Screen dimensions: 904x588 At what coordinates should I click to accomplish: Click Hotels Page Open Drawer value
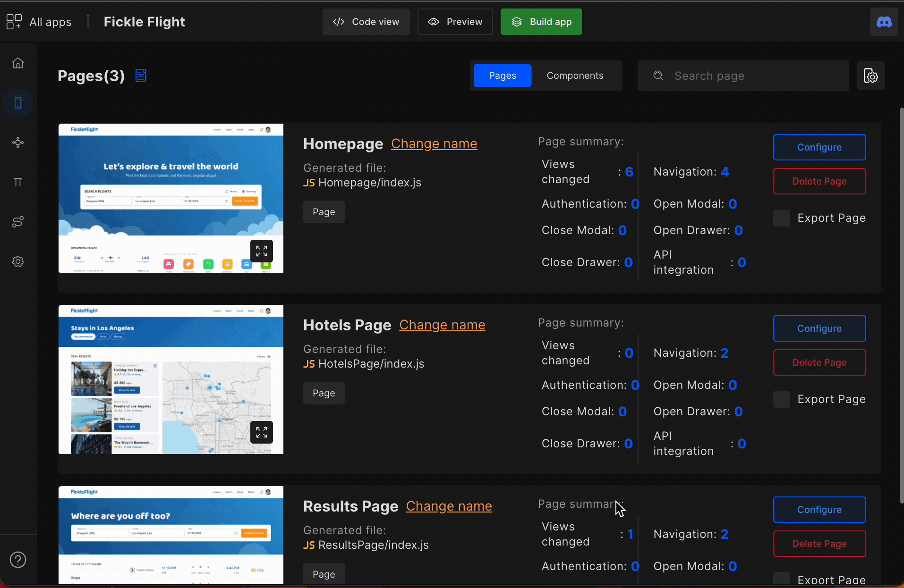(x=739, y=412)
